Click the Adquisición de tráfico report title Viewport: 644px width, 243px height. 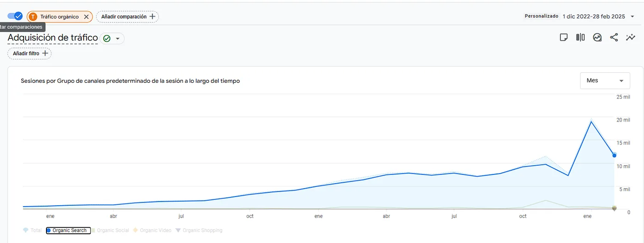pos(53,38)
